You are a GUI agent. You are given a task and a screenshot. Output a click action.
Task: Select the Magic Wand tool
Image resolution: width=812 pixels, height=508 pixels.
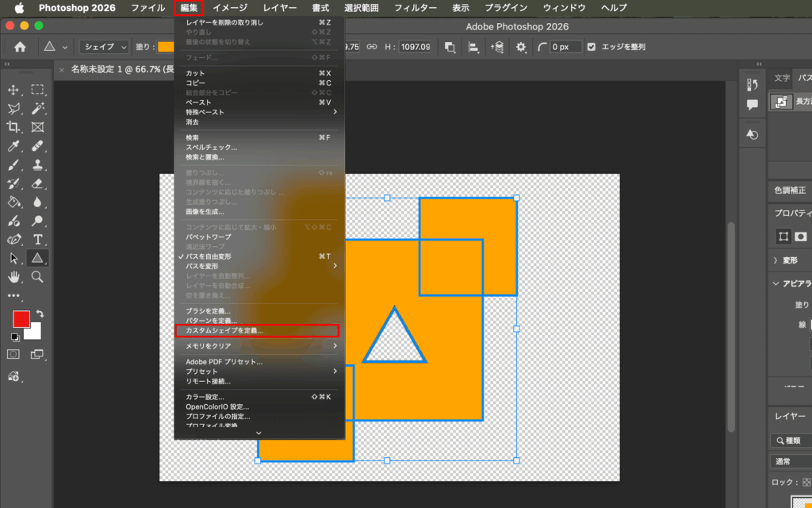[x=37, y=108]
